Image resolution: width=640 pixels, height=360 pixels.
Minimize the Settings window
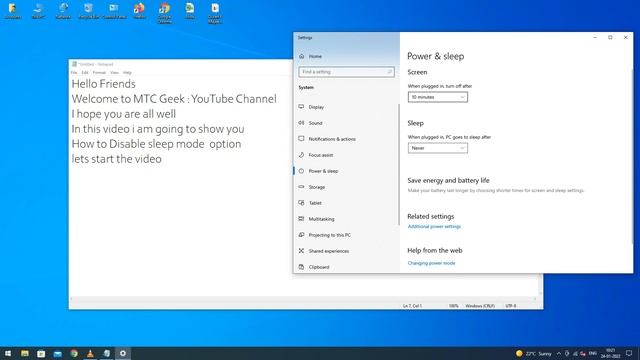tap(595, 38)
